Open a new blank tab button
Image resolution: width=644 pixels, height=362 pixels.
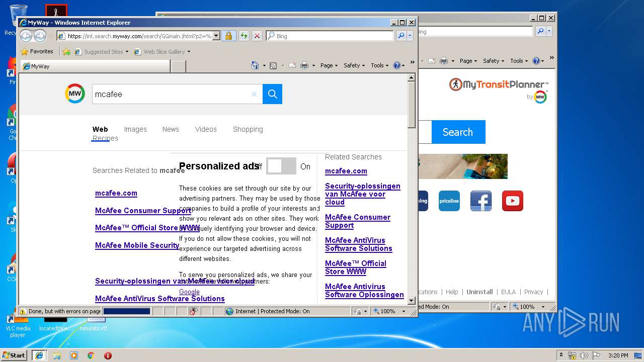(x=179, y=66)
